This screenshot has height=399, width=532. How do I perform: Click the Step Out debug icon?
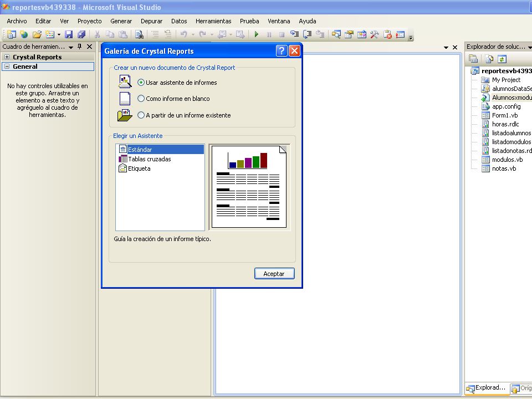pyautogui.click(x=320, y=34)
